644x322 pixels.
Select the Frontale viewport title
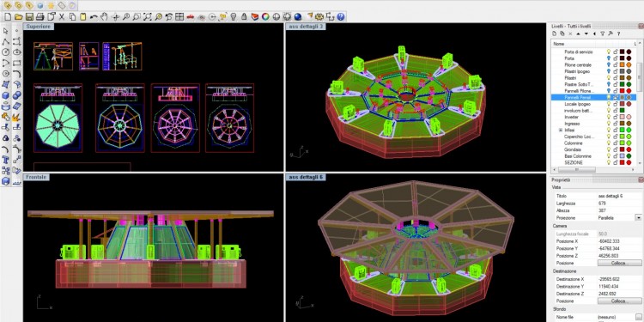(x=36, y=177)
